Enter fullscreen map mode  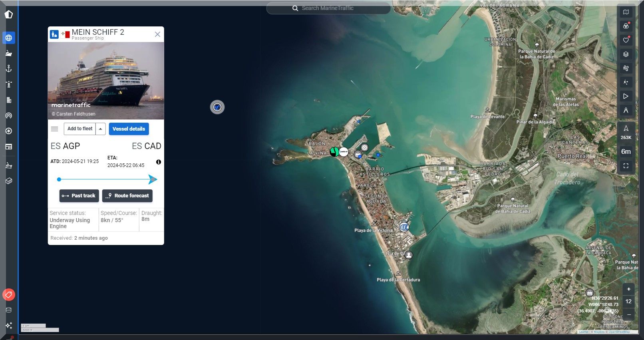click(x=626, y=165)
